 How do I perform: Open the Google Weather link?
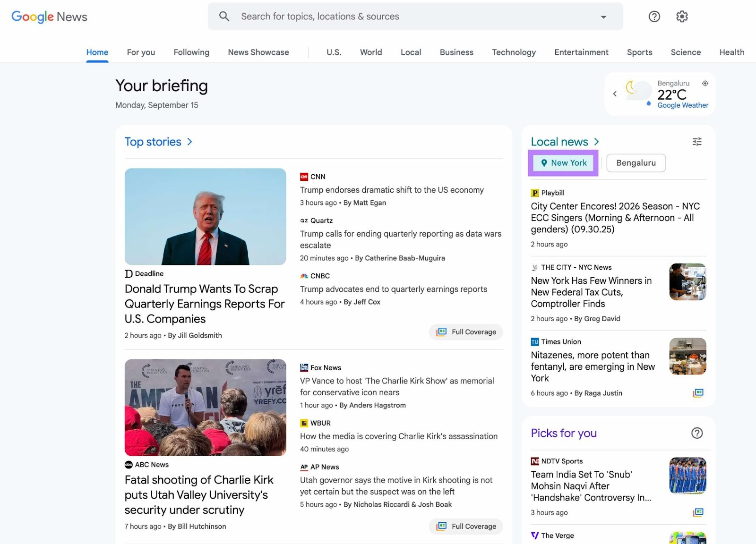(683, 105)
